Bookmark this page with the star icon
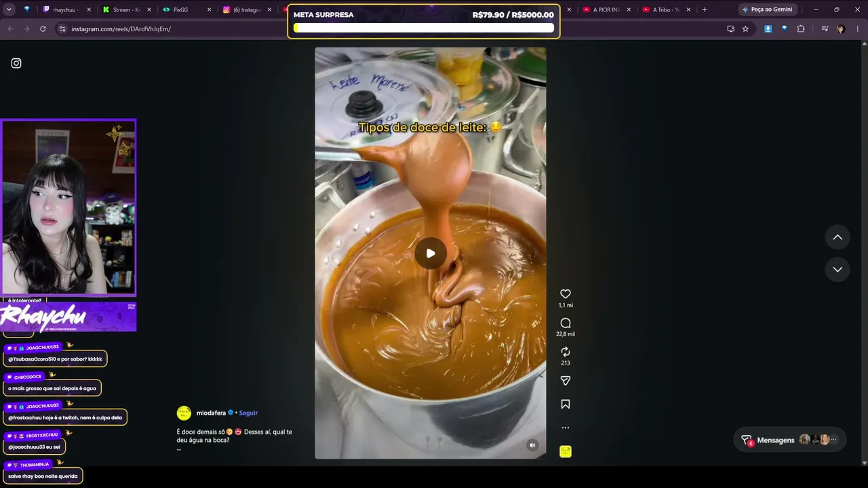 coord(745,29)
